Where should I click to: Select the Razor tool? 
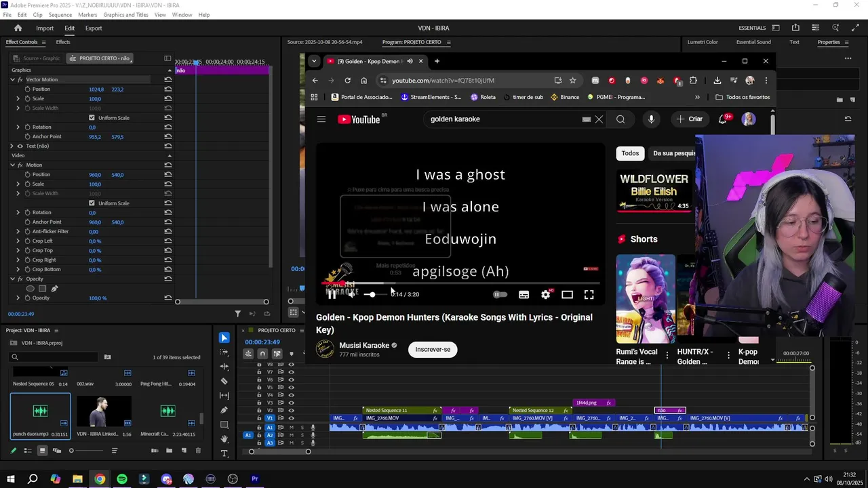point(224,381)
